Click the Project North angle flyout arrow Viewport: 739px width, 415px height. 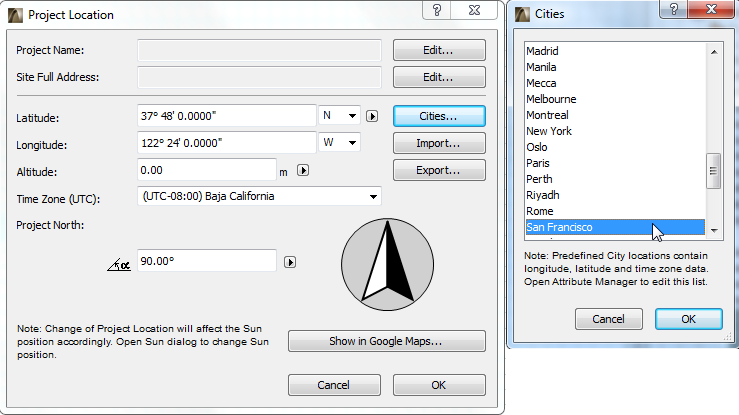tap(290, 262)
